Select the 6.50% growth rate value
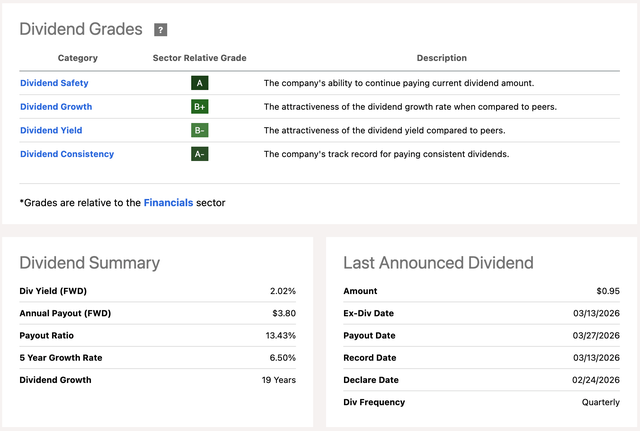The height and width of the screenshot is (431, 640). click(282, 358)
